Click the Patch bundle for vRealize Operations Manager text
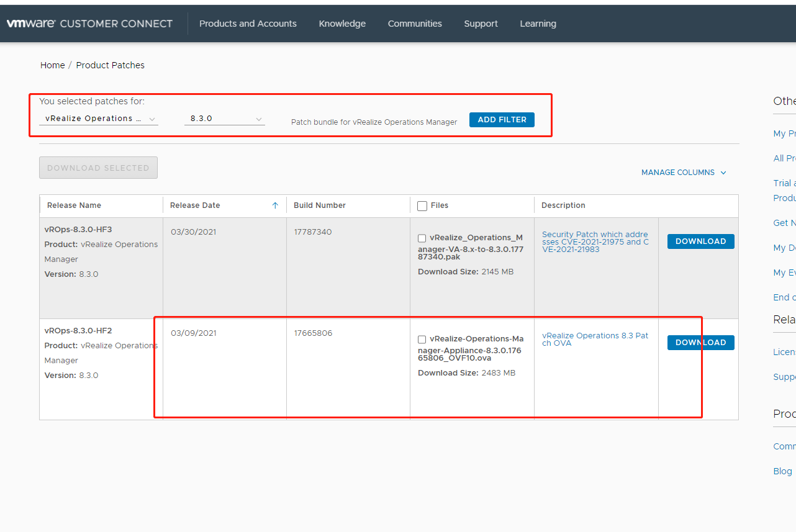Screen dimensions: 796x532 (x=374, y=122)
